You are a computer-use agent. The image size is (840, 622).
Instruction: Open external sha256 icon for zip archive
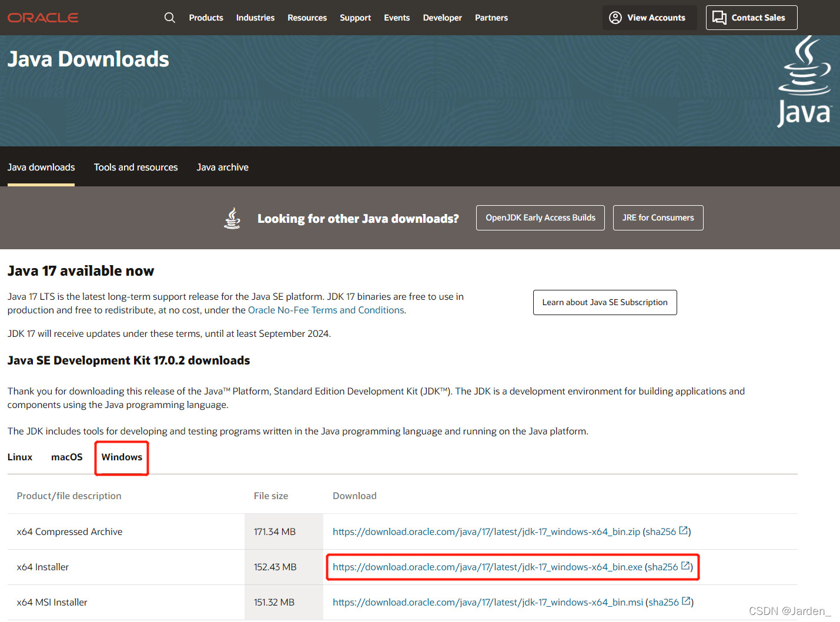coord(683,531)
